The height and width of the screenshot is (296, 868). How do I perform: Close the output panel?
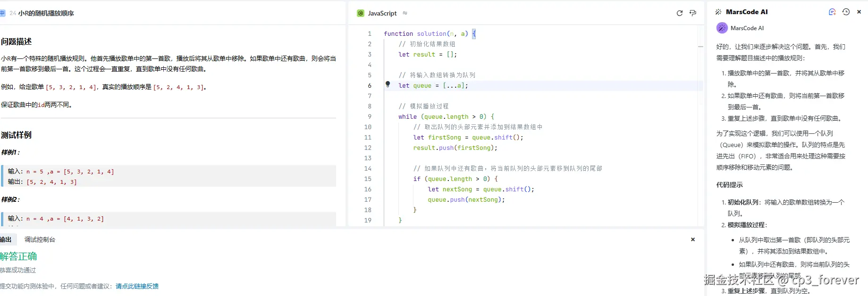pos(693,239)
